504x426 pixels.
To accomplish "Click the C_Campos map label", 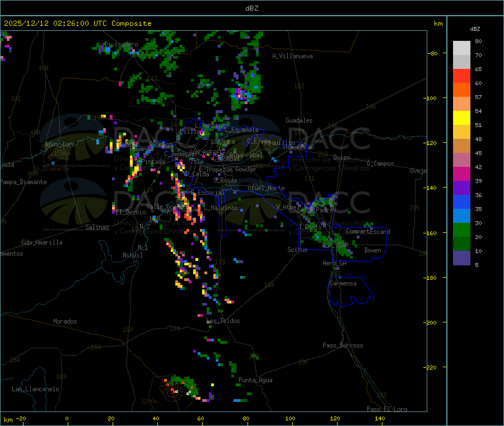I will (380, 163).
